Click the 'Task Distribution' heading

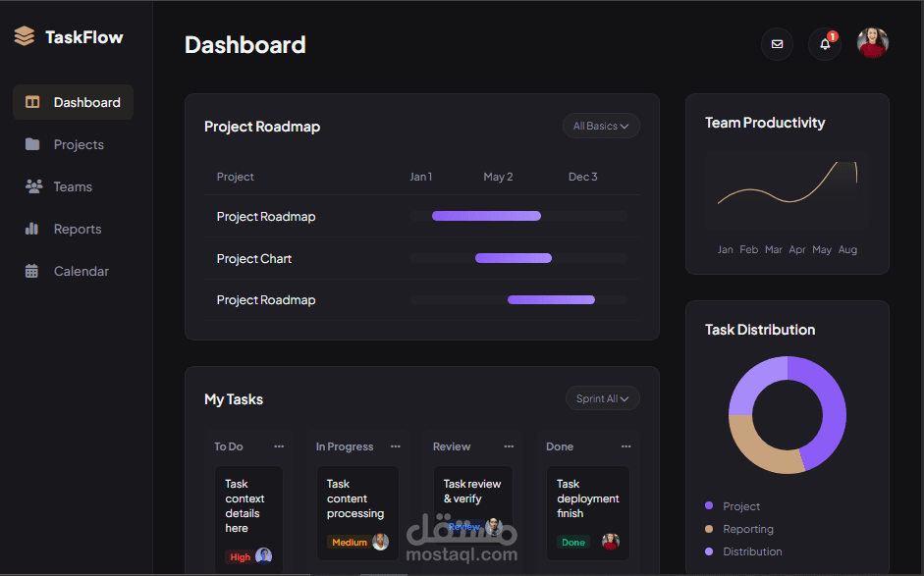(760, 330)
